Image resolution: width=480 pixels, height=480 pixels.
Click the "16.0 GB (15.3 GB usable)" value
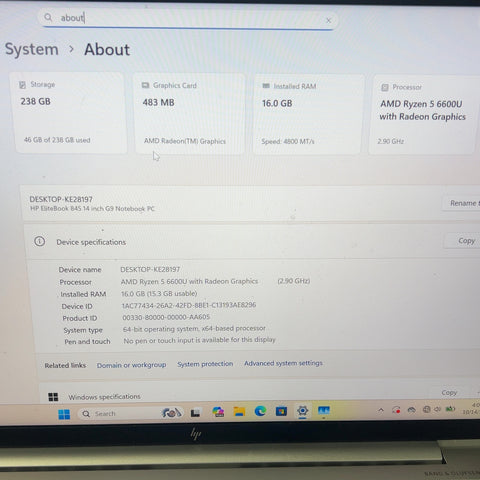coord(159,293)
